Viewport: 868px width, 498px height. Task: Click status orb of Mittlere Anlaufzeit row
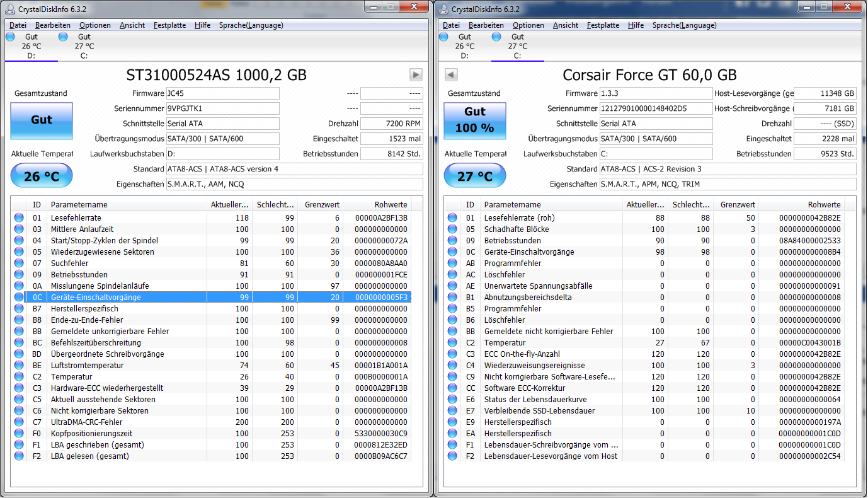[x=19, y=229]
